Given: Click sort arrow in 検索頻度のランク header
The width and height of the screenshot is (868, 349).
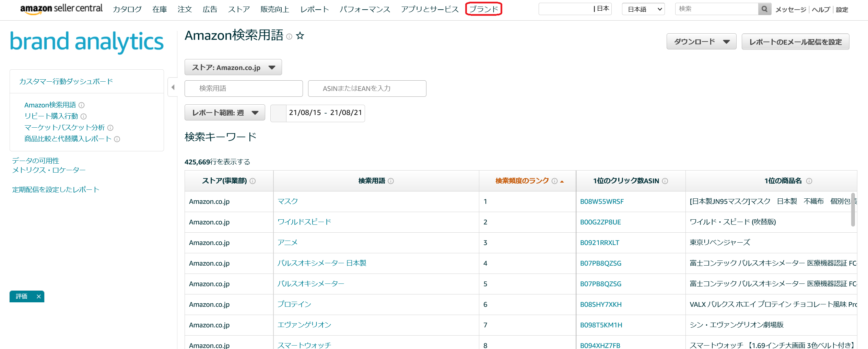Looking at the screenshot, I should [562, 182].
